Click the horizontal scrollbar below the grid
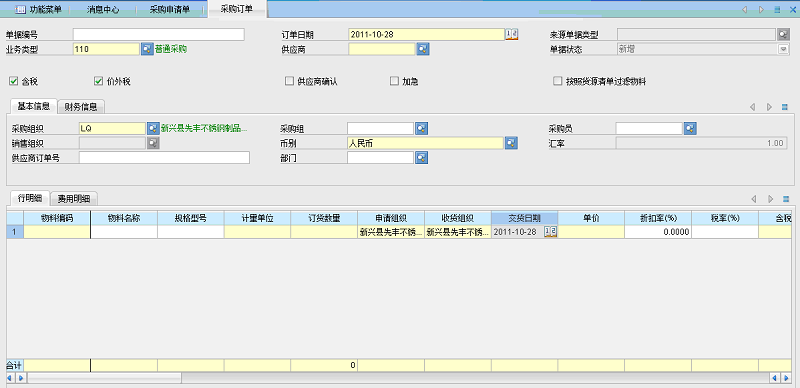Image resolution: width=800 pixels, height=388 pixels. [398, 378]
